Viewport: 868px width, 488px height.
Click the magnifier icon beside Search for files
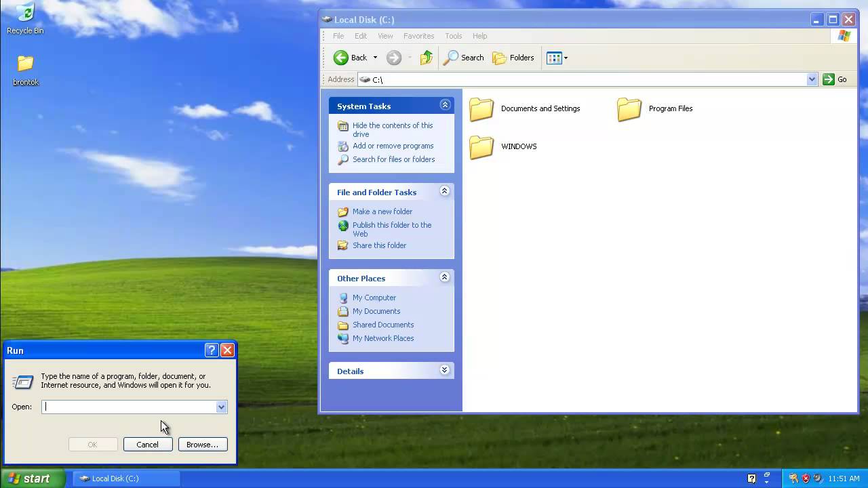click(343, 159)
